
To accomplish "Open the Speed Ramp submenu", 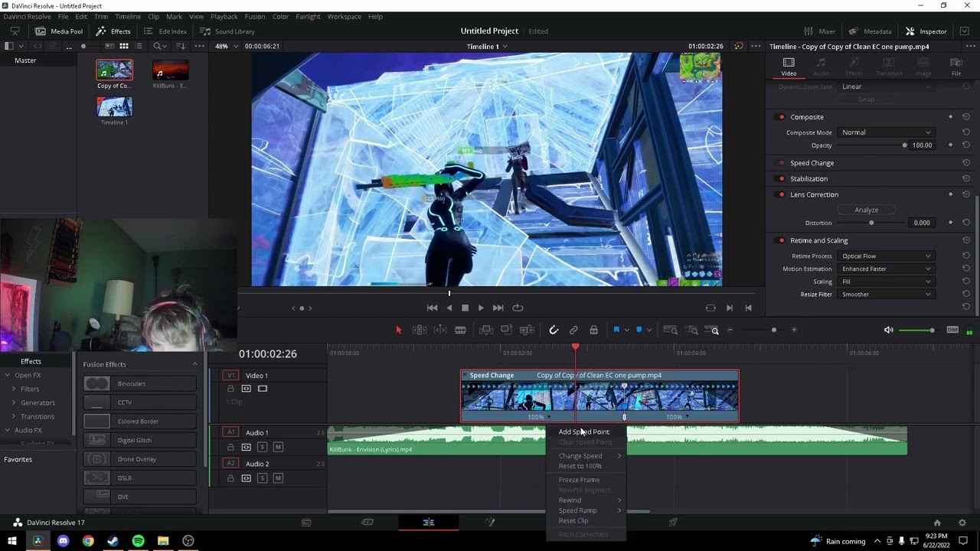I will tap(586, 510).
